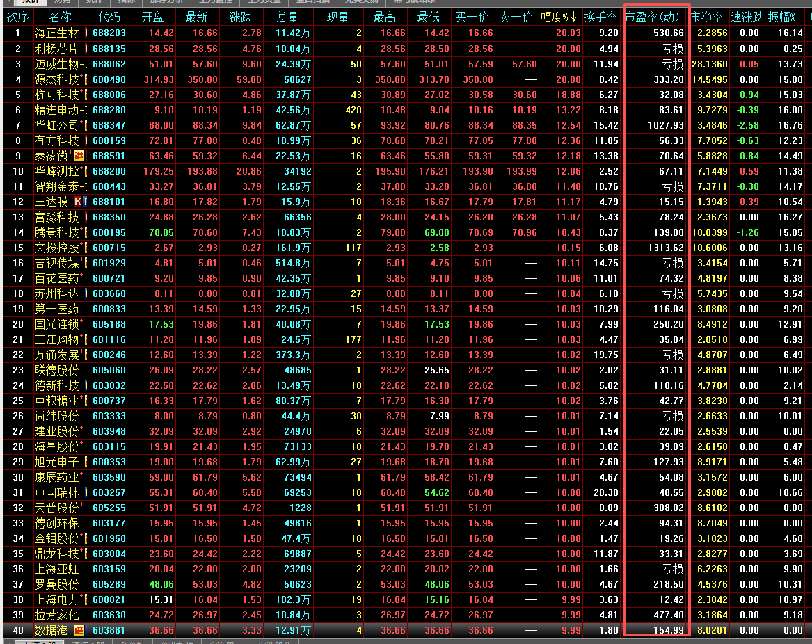
Task: Select the 罗曼股份 stock name
Action: 57,584
